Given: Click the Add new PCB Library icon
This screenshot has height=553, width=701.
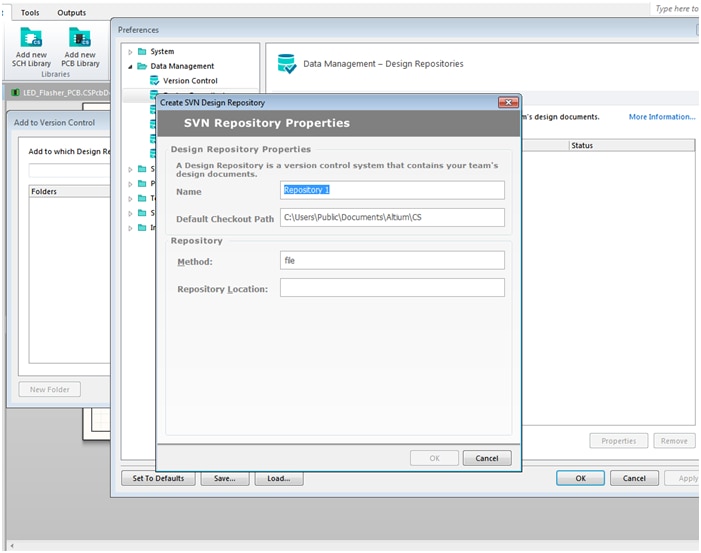Looking at the screenshot, I should [80, 38].
